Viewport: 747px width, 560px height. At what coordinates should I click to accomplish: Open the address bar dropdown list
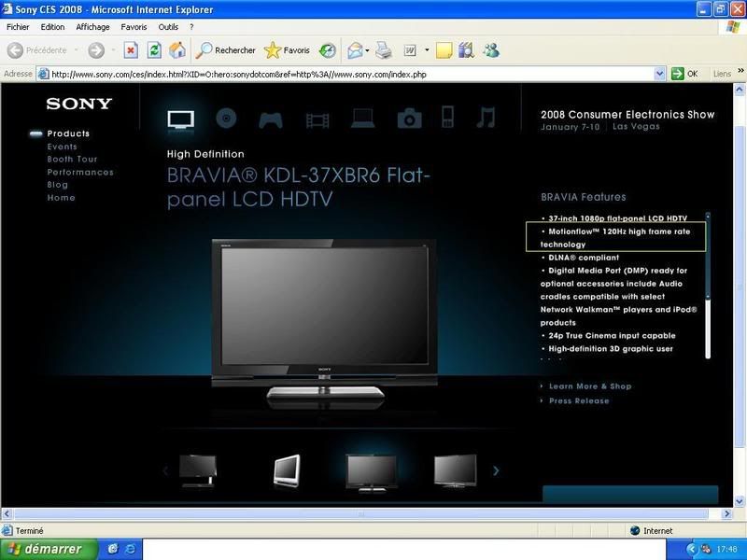tap(660, 74)
